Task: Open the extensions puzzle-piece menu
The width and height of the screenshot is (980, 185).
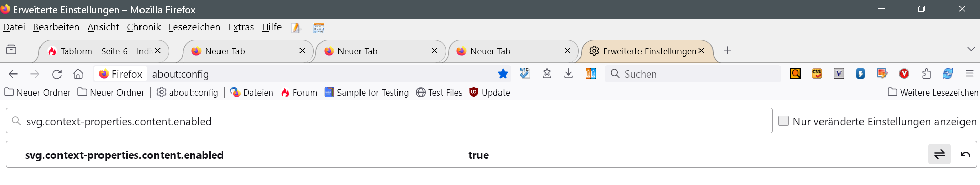Action: coord(926,73)
